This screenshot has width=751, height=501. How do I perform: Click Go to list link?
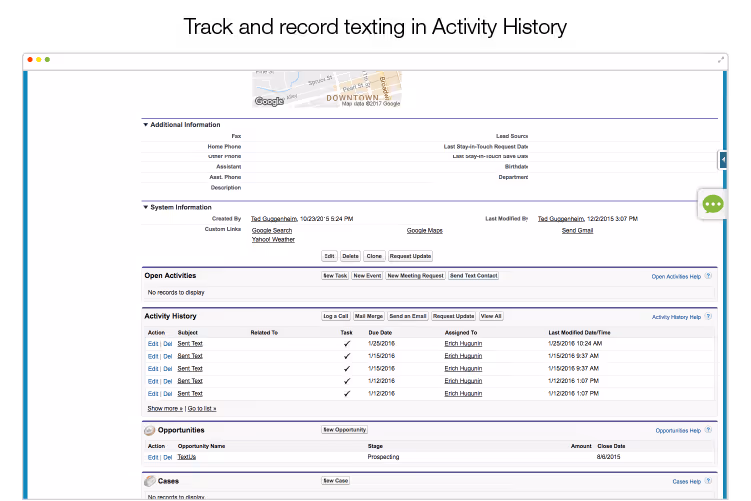pyautogui.click(x=202, y=409)
